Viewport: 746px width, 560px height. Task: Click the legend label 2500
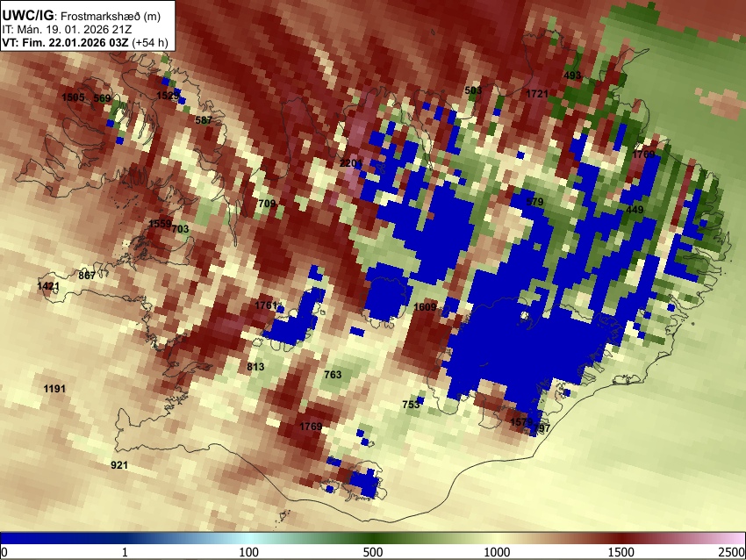tap(732, 552)
